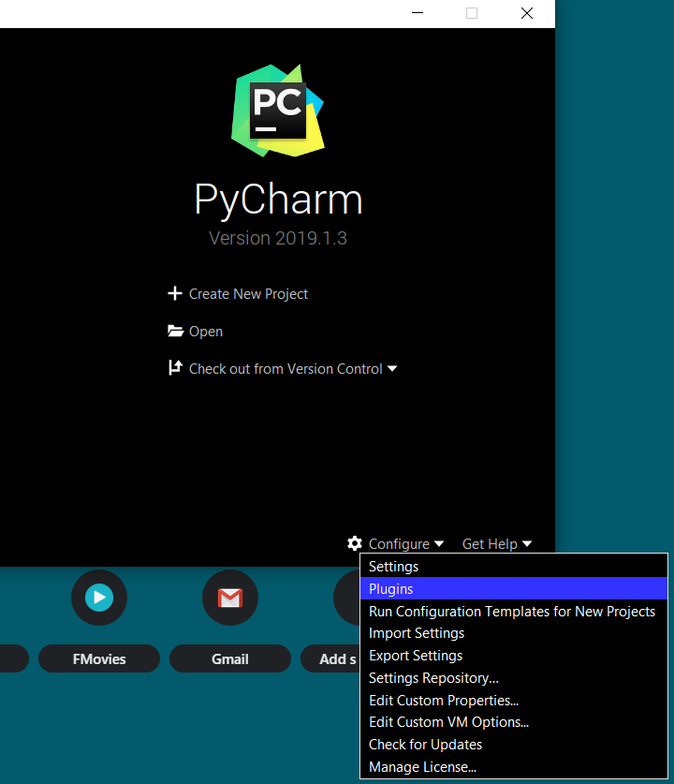Click Check out from Version Control
674x784 pixels.
click(286, 369)
